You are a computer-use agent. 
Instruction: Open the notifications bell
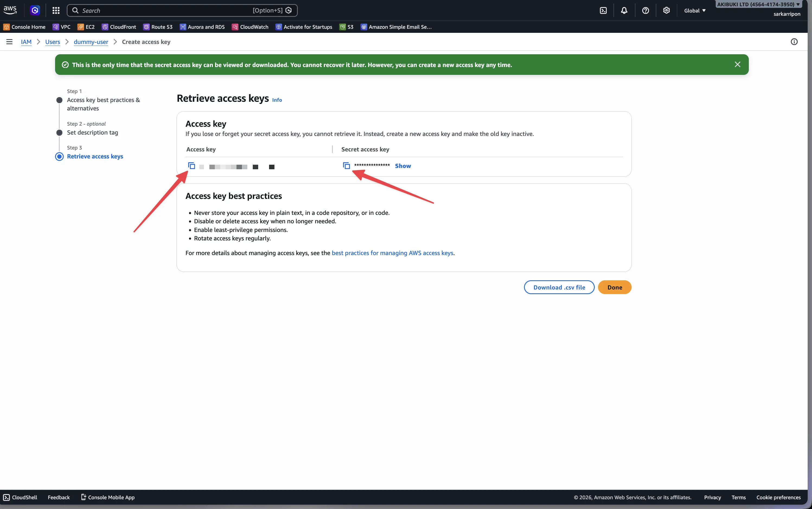[x=624, y=10]
